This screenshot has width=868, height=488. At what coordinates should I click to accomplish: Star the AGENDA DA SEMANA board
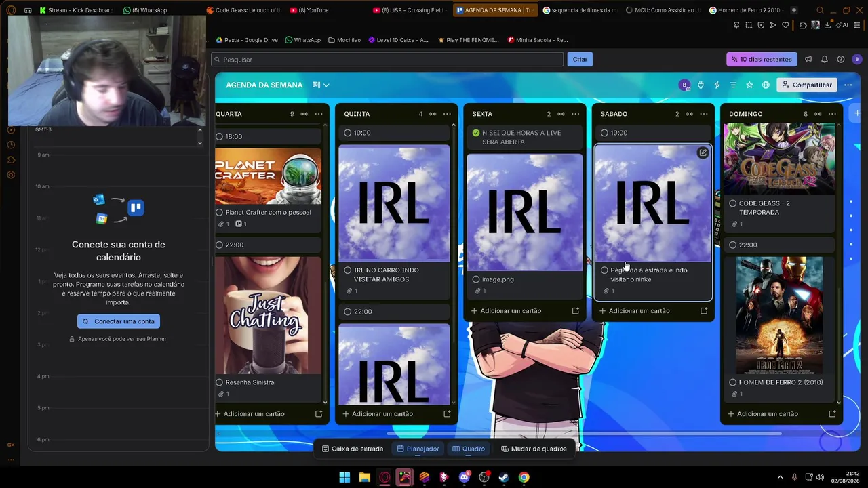[749, 85]
